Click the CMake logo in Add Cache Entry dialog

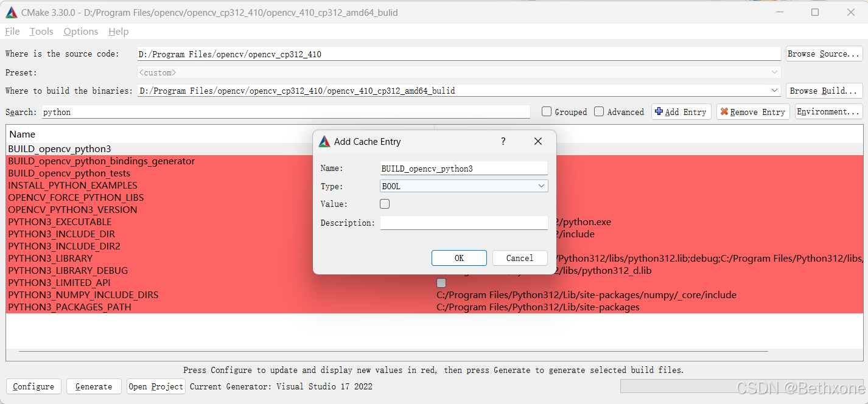pyautogui.click(x=324, y=141)
